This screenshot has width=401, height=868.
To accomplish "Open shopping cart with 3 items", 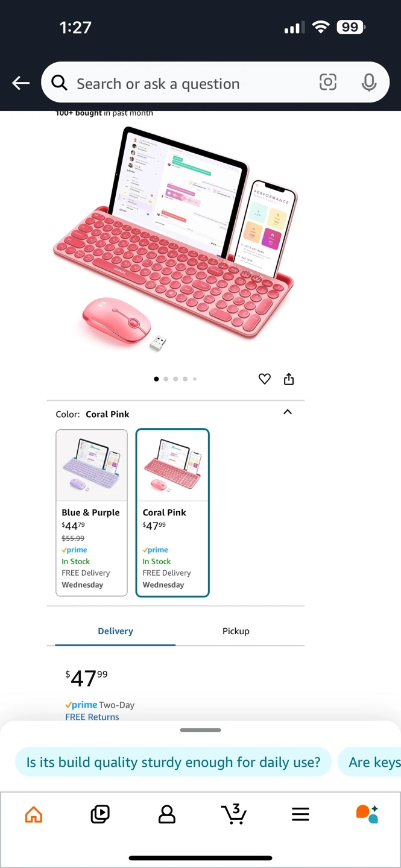I will click(233, 814).
